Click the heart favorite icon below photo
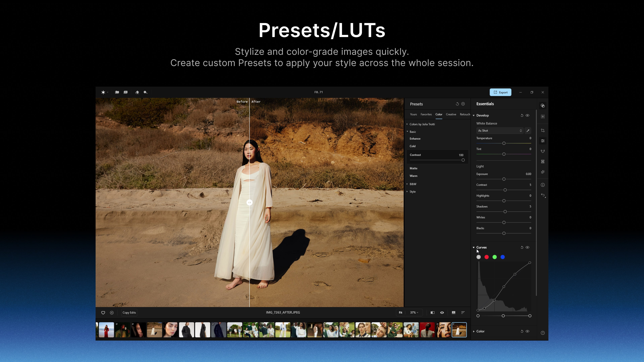The width and height of the screenshot is (644, 362). (103, 313)
